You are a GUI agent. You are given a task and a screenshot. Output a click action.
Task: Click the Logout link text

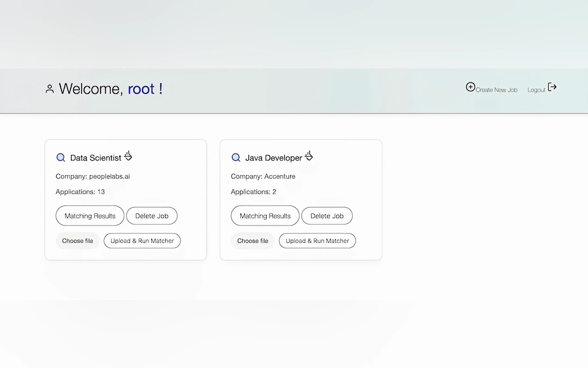[x=536, y=90]
